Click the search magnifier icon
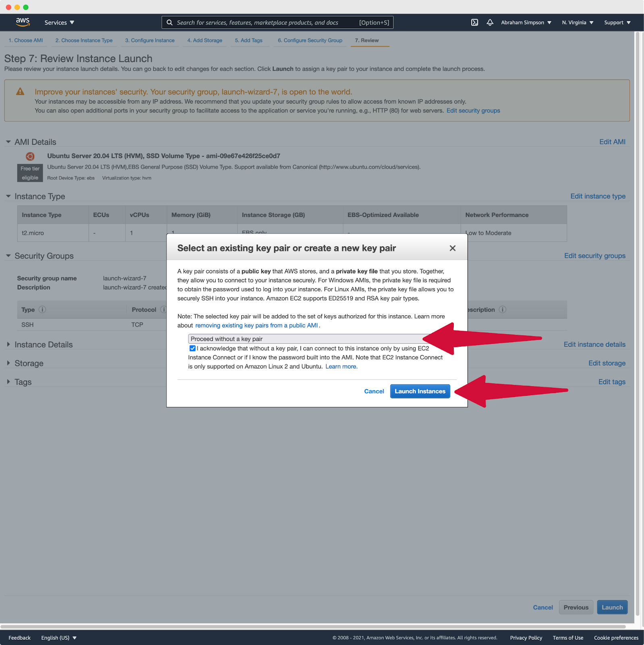644x645 pixels. coord(170,23)
